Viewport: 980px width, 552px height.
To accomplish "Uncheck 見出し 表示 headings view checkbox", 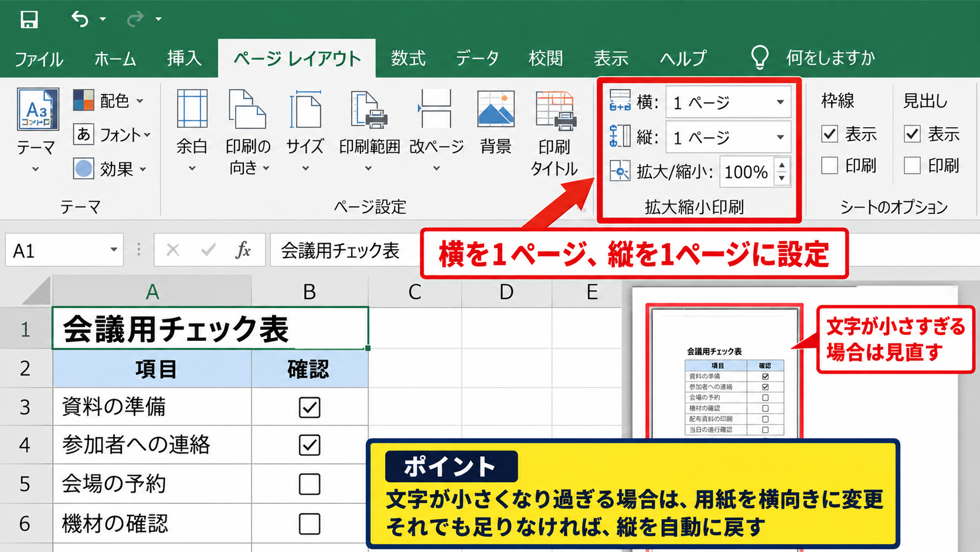I will click(912, 134).
